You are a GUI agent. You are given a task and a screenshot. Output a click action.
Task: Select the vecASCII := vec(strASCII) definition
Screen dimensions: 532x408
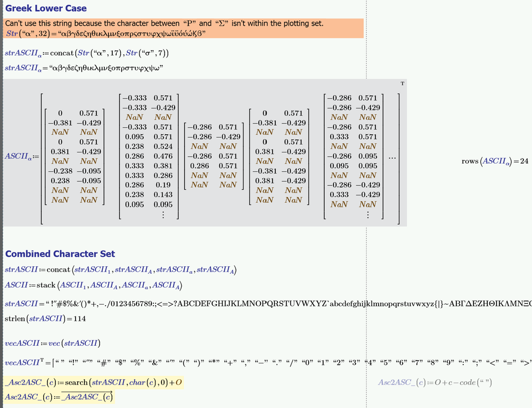point(53,343)
